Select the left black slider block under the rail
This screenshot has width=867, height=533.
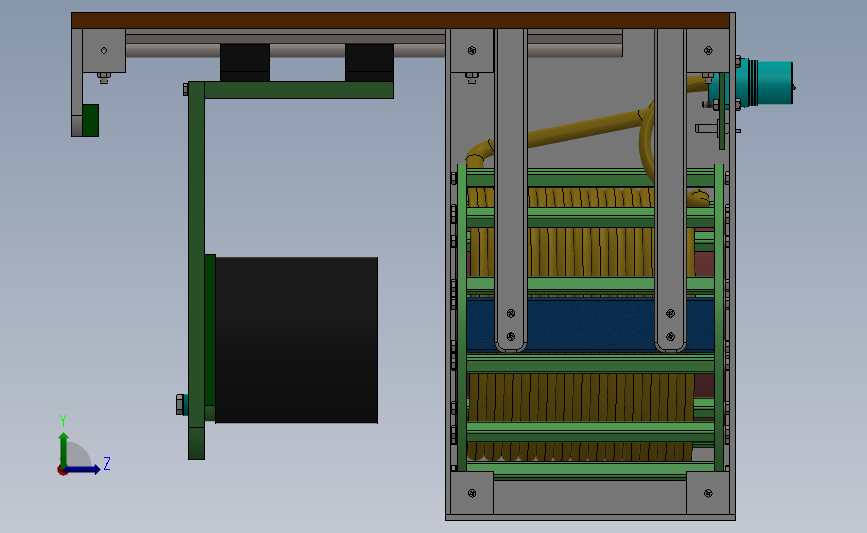pyautogui.click(x=245, y=62)
